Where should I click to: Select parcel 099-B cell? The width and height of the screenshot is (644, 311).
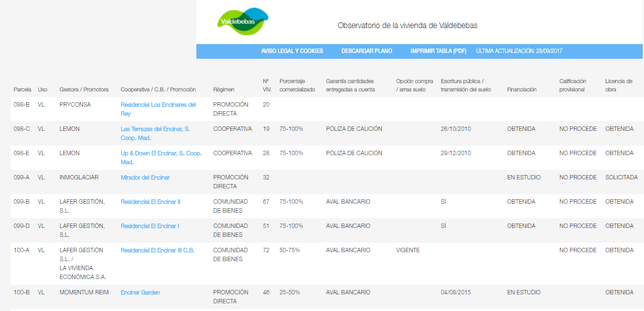point(22,202)
